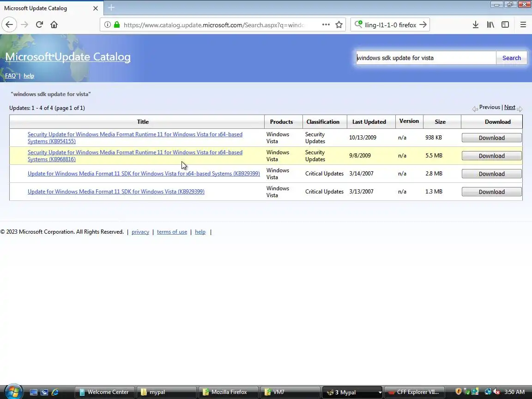Open page actions three-dot menu
The image size is (532, 399).
coord(326,25)
